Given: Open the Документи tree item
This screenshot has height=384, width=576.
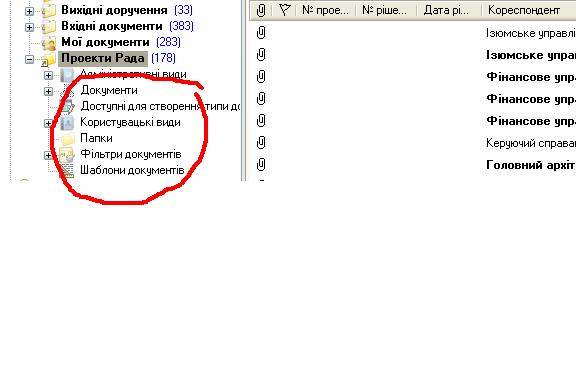Looking at the screenshot, I should (109, 90).
